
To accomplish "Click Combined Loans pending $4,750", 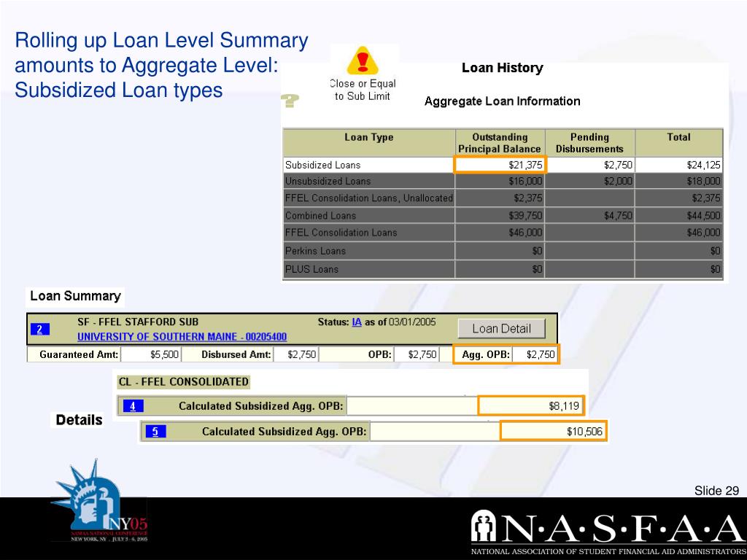I will [618, 216].
